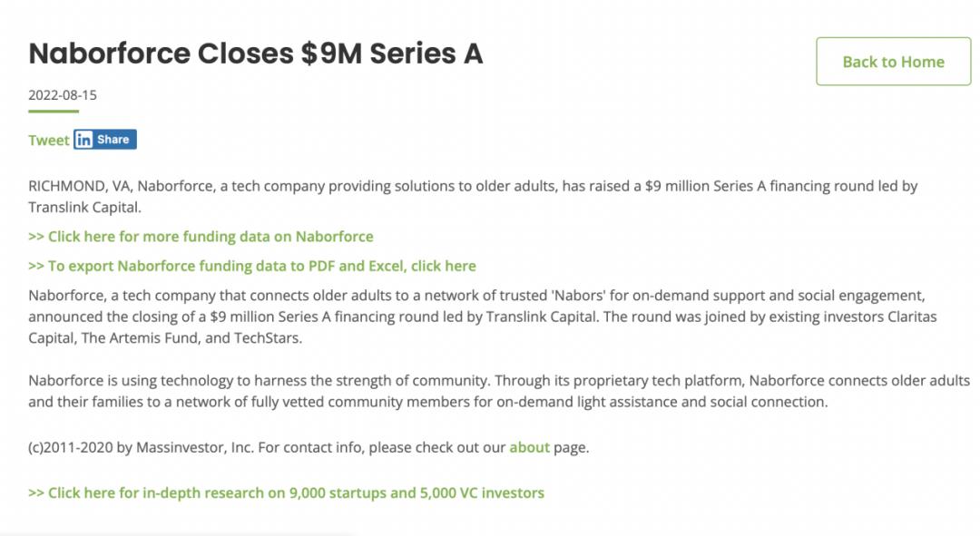
Task: Open more funding data on Naborforce link
Action: (201, 236)
